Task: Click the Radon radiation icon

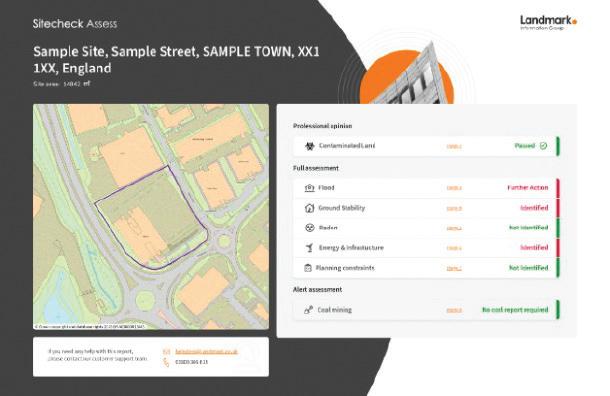Action: (309, 228)
